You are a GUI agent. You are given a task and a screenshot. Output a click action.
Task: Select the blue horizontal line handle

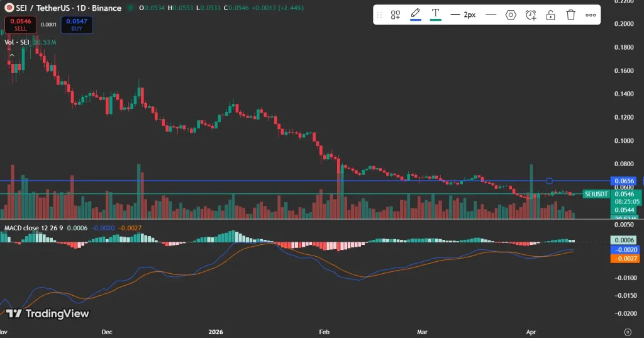[549, 181]
